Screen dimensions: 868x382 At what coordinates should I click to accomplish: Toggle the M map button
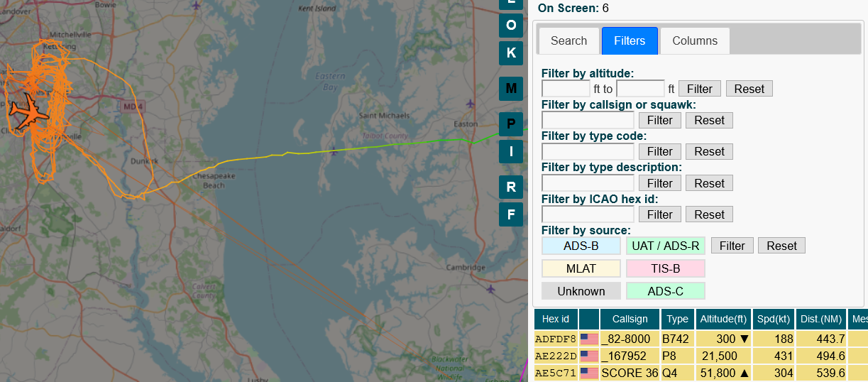511,89
